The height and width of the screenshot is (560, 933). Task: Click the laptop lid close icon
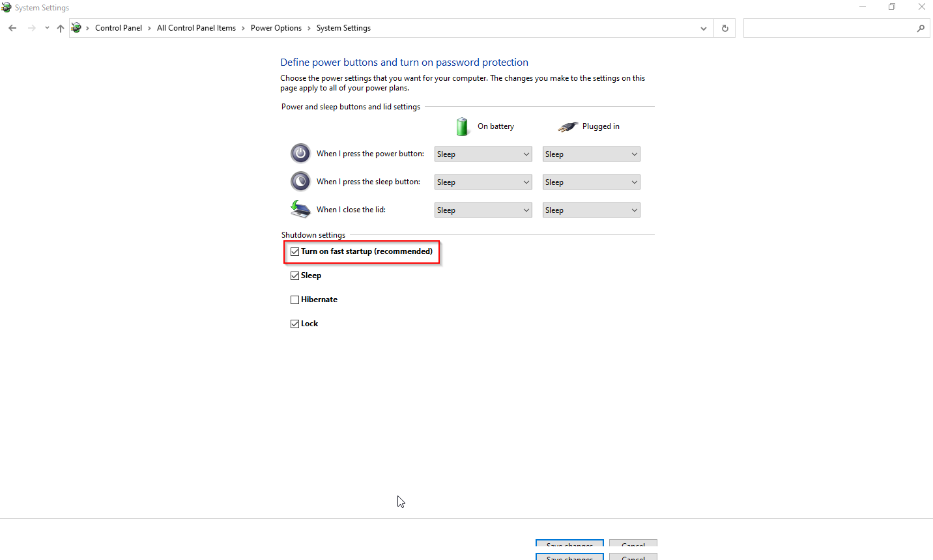click(x=300, y=209)
